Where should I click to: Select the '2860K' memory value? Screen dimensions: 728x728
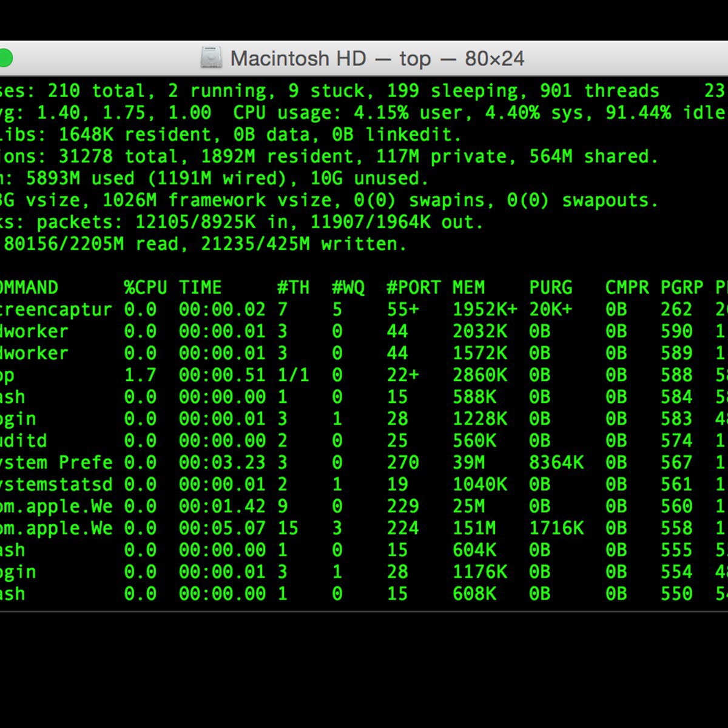coord(479,375)
